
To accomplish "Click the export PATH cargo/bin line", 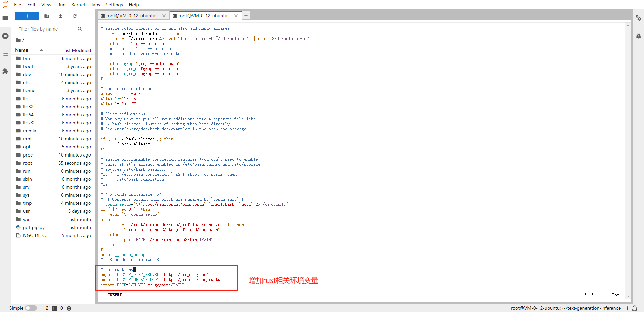I will coord(143,285).
